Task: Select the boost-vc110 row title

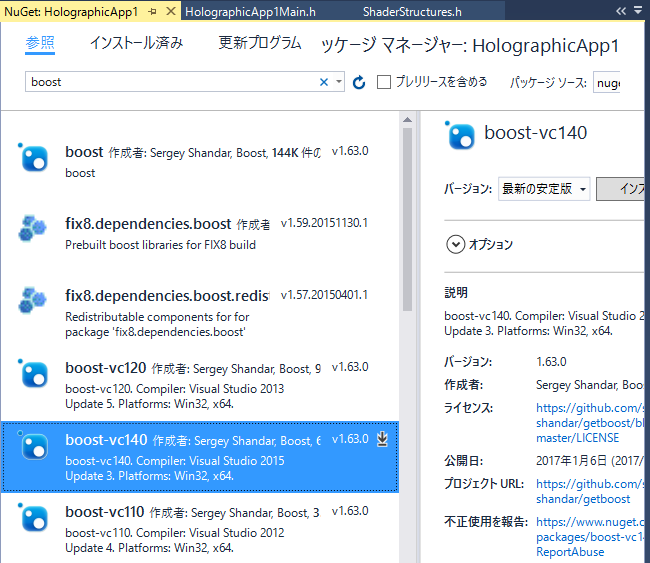Action: click(104, 512)
